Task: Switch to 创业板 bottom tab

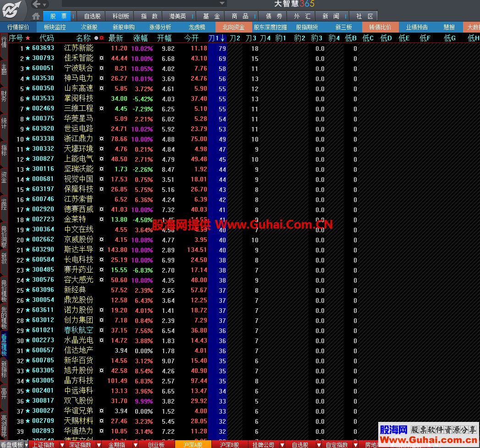Action: (156, 445)
